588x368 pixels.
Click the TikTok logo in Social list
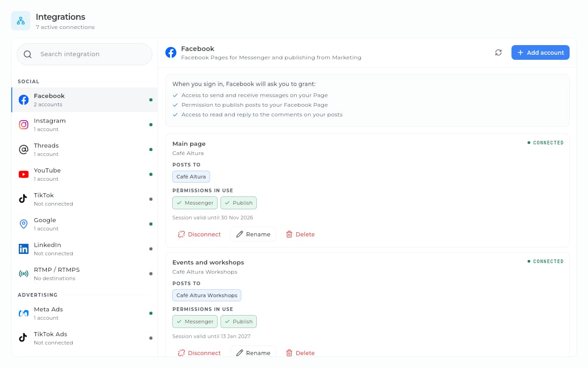(x=23, y=199)
